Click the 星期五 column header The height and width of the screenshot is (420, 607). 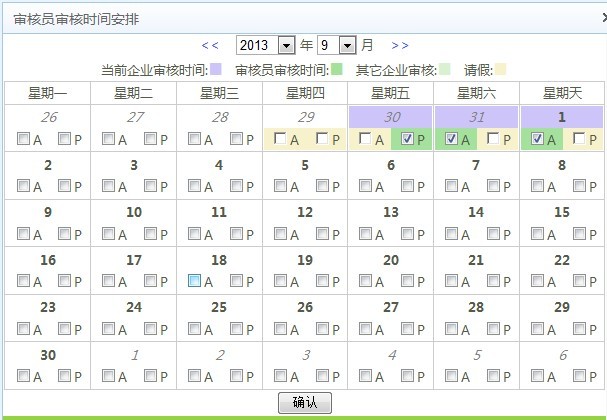point(391,93)
